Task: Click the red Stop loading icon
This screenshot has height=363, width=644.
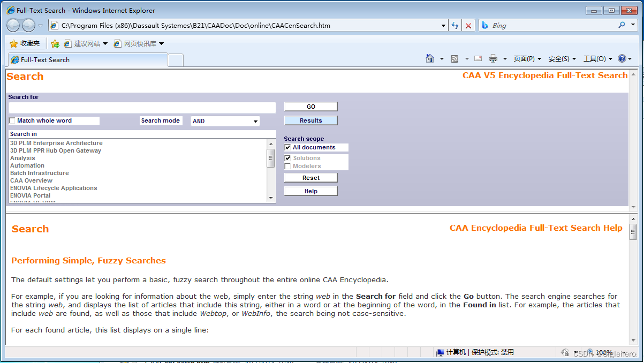Action: 468,25
